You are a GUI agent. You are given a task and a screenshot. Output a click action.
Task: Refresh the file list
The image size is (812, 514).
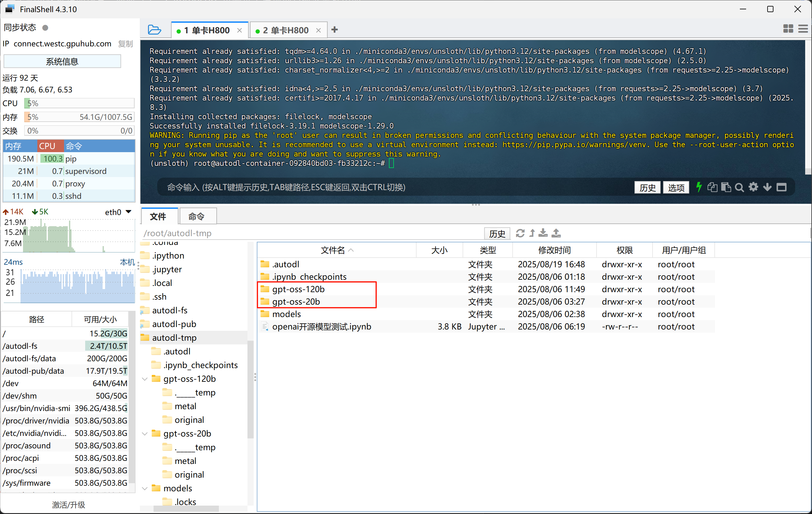(520, 233)
